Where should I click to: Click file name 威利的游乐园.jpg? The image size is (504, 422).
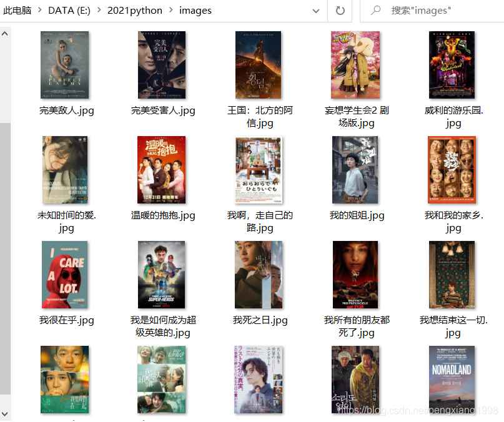[x=453, y=117]
